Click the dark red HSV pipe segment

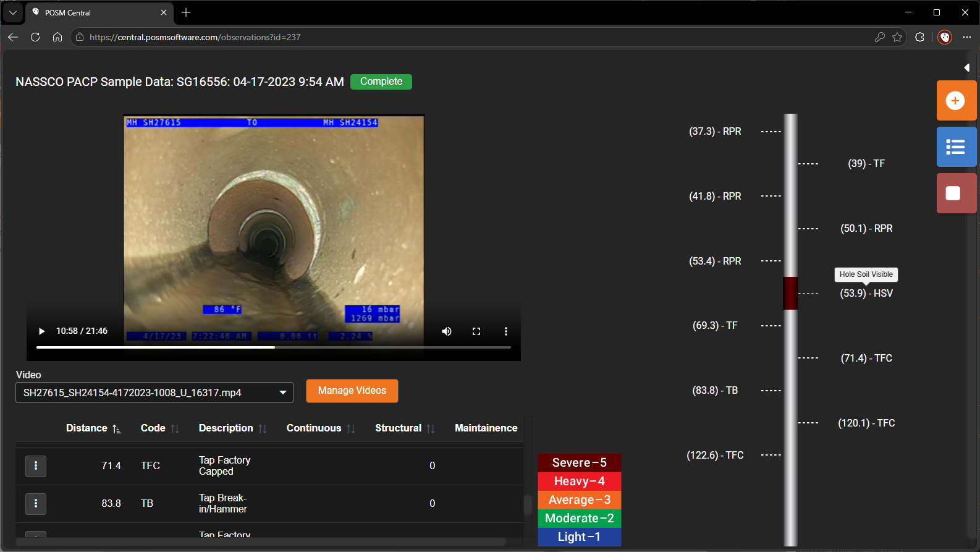[790, 293]
